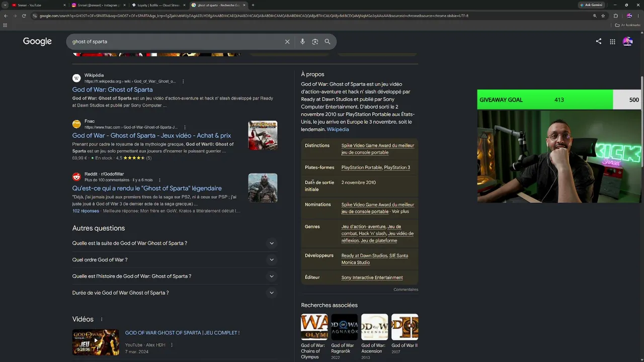Image resolution: width=644 pixels, height=362 pixels.
Task: Click the Google logo
Action: click(x=37, y=42)
